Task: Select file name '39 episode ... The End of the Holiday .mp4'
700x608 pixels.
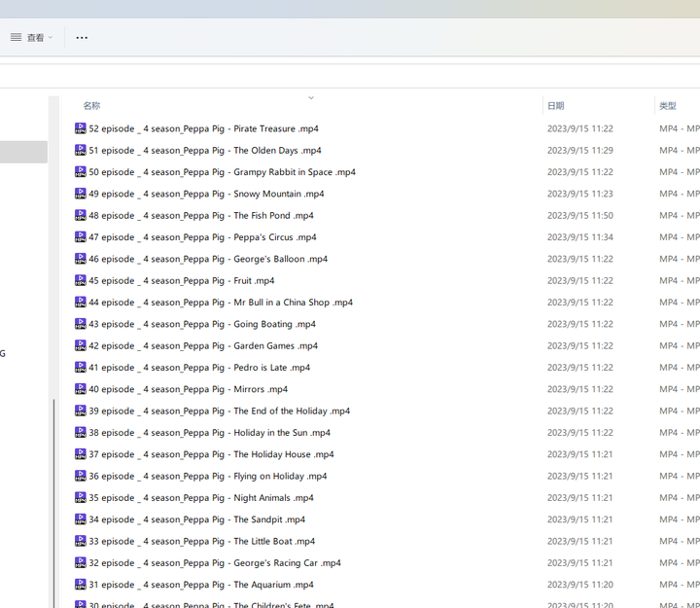Action: (x=219, y=411)
